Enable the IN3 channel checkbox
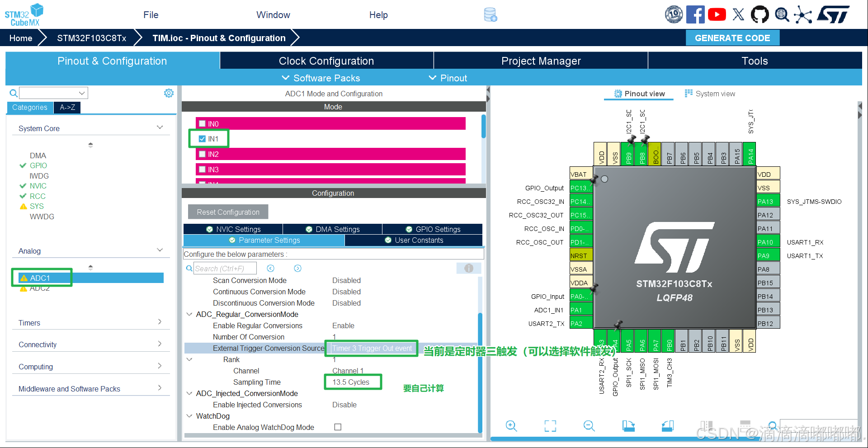 203,170
